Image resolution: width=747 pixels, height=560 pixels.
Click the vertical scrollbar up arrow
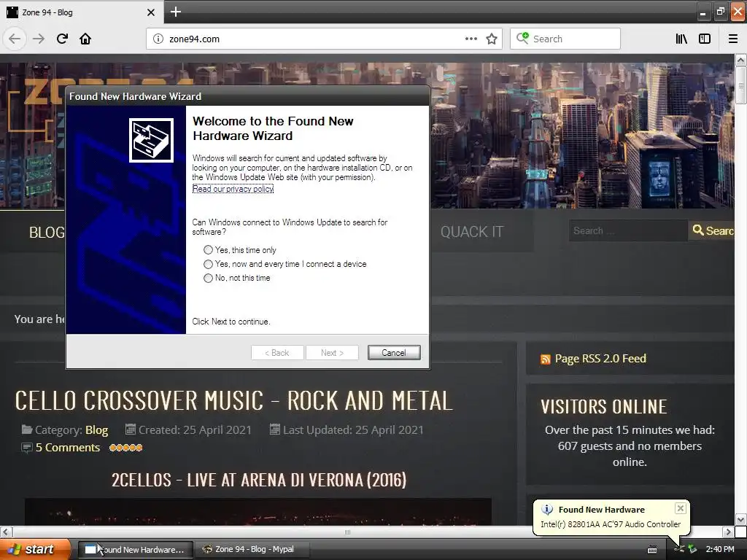click(740, 60)
